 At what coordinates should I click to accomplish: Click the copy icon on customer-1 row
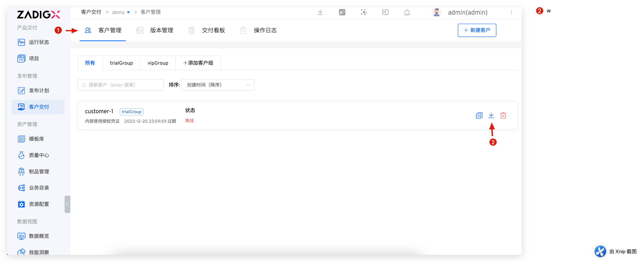point(479,115)
